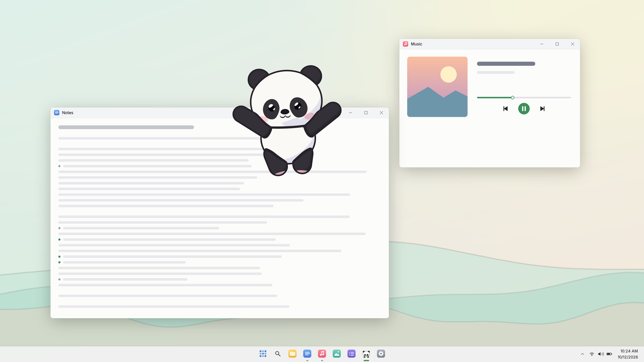644x362 pixels.
Task: Click the album art thumbnail in Music
Action: pos(437,87)
